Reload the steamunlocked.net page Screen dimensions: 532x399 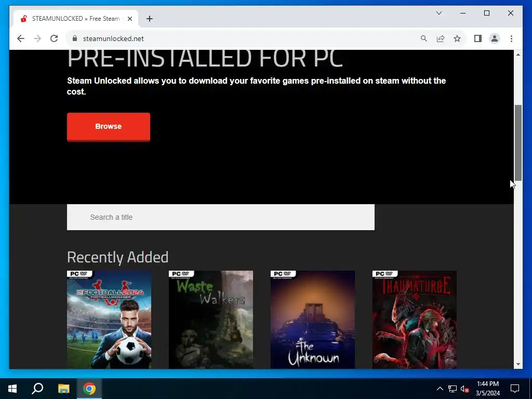[54, 38]
